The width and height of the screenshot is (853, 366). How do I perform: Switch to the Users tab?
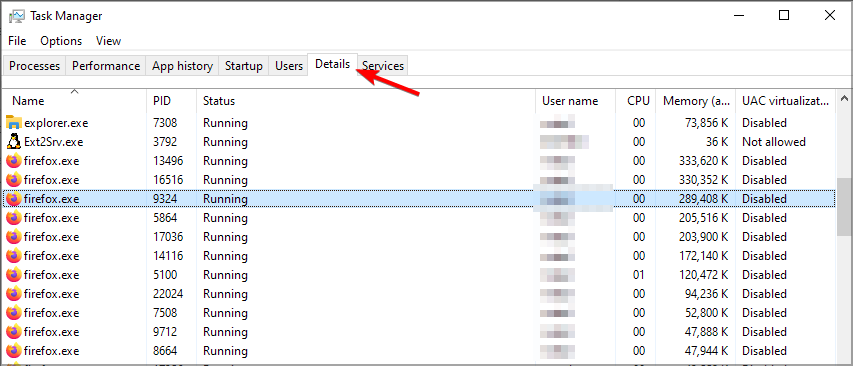289,66
